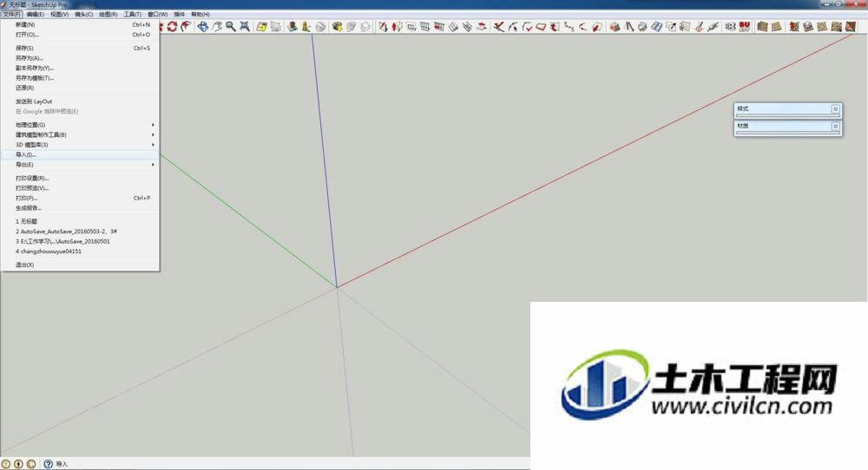This screenshot has height=470, width=868.
Task: Open recent file AutoSave_AutoSave_20160503-2
Action: [80, 232]
